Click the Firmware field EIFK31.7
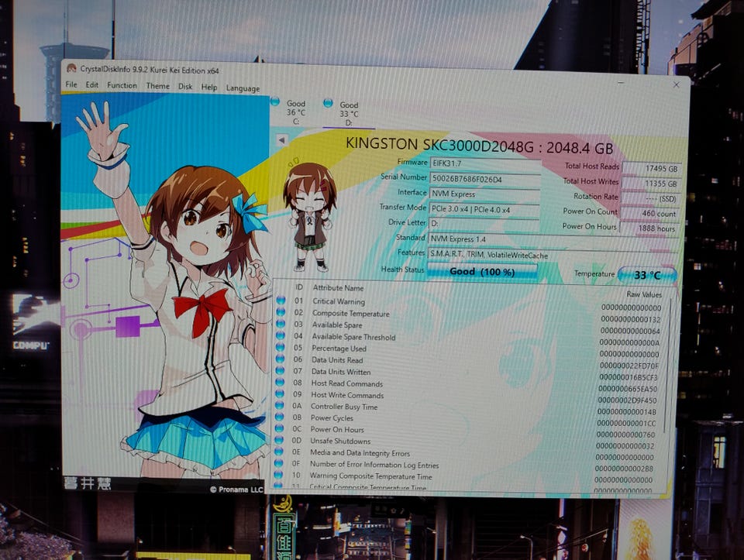The image size is (744, 560). (x=485, y=163)
